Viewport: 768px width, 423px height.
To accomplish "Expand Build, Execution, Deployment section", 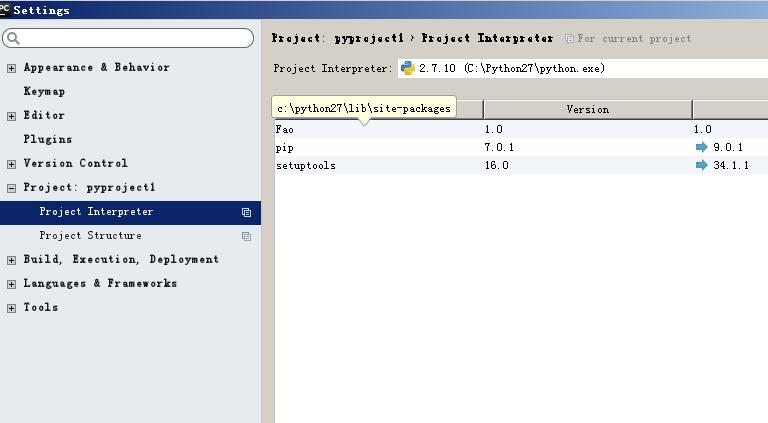I will point(11,260).
